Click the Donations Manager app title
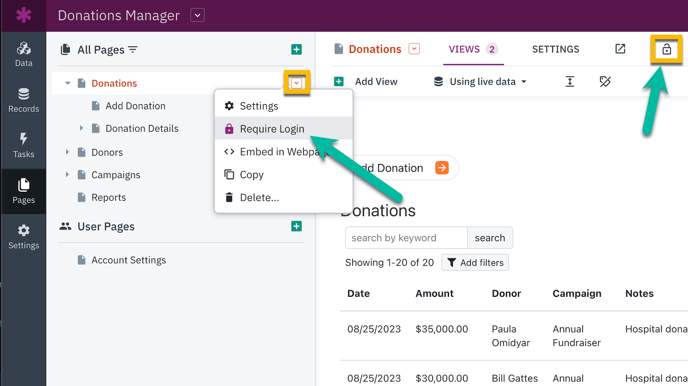The image size is (688, 386). [x=118, y=15]
